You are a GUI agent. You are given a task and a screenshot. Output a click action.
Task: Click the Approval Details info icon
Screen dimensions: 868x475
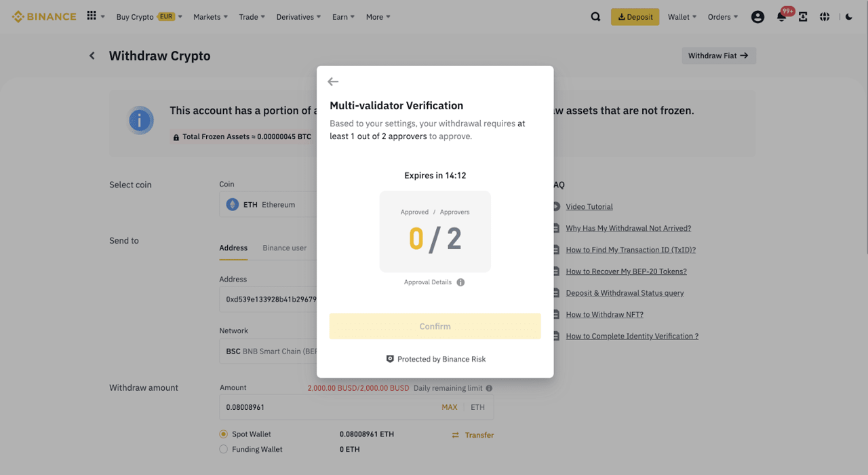pyautogui.click(x=460, y=282)
